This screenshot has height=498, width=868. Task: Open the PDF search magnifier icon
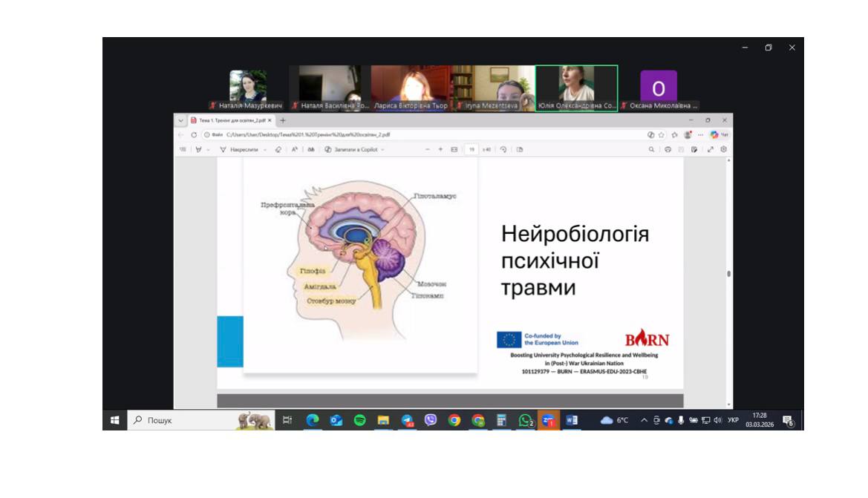[651, 149]
